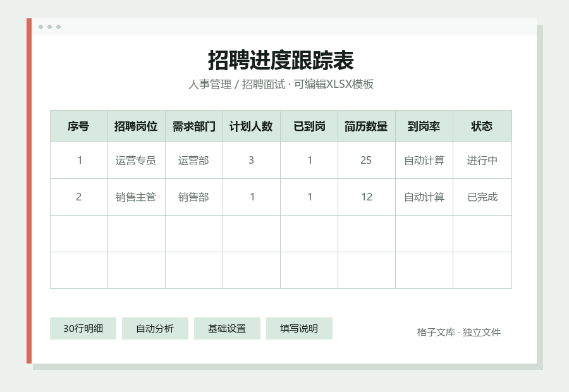Select the 状态 column header
The width and height of the screenshot is (569, 392).
pyautogui.click(x=482, y=126)
